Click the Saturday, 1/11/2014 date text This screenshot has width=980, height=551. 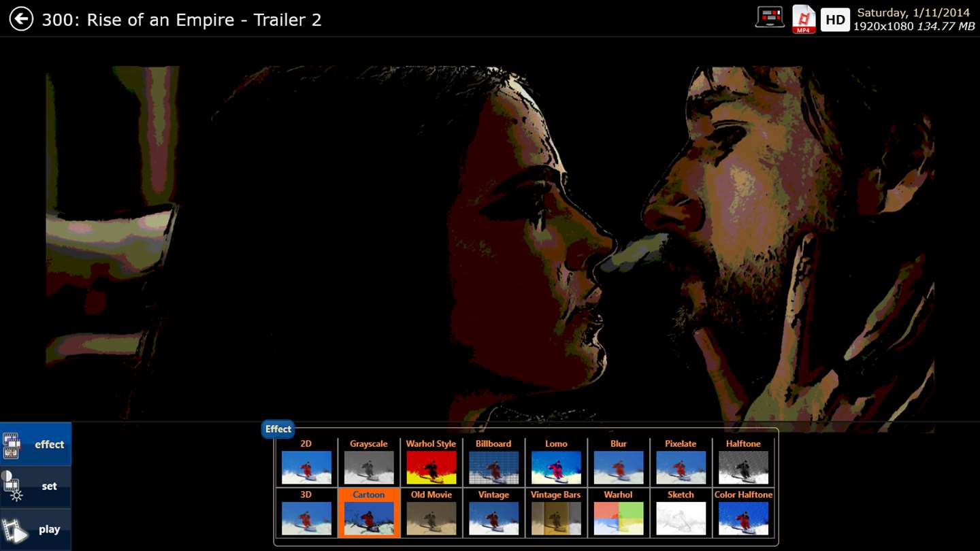913,13
